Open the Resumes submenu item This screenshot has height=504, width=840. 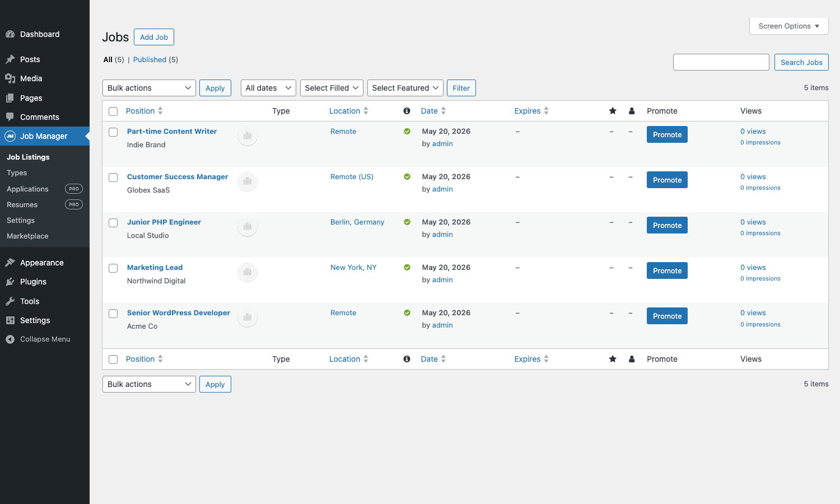[22, 205]
